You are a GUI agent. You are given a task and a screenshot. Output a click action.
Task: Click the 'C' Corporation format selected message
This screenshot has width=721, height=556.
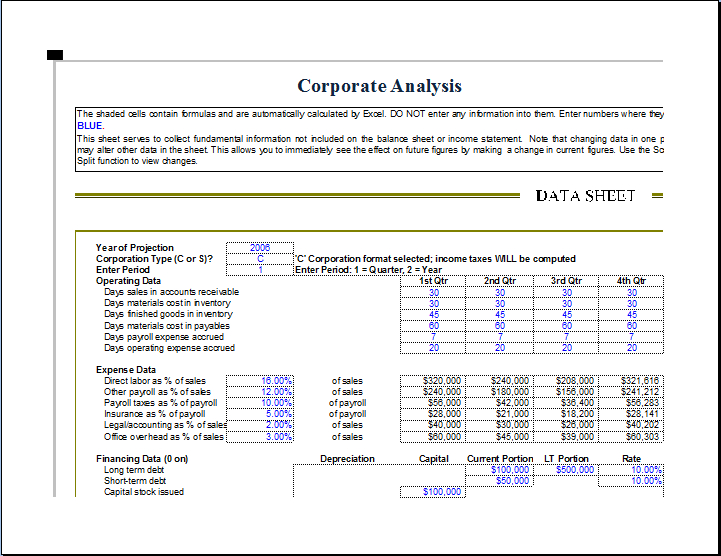point(435,259)
